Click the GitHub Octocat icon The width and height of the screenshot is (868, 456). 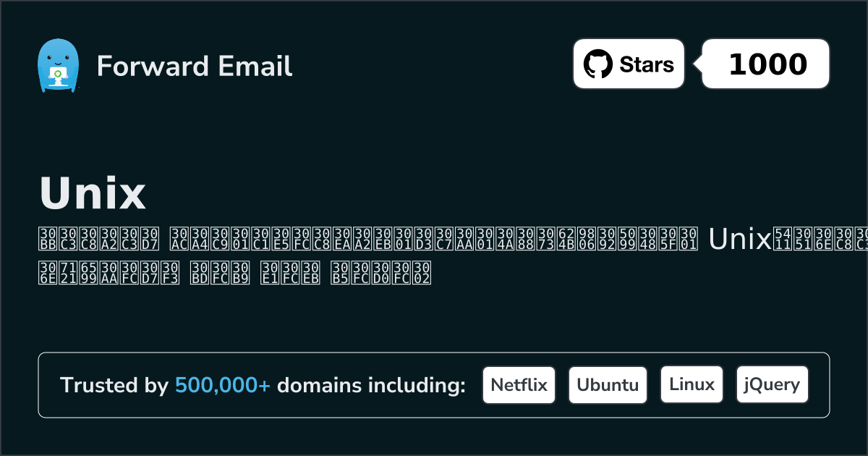click(x=597, y=64)
